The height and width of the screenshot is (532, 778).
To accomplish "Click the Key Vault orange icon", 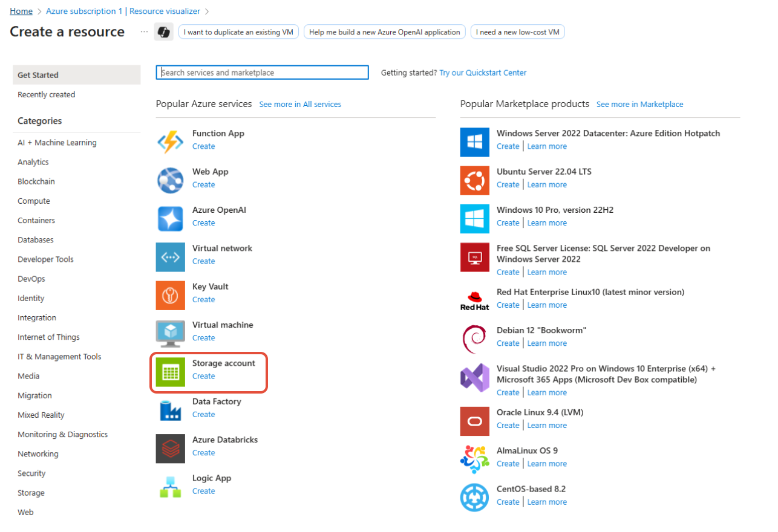I will point(171,295).
